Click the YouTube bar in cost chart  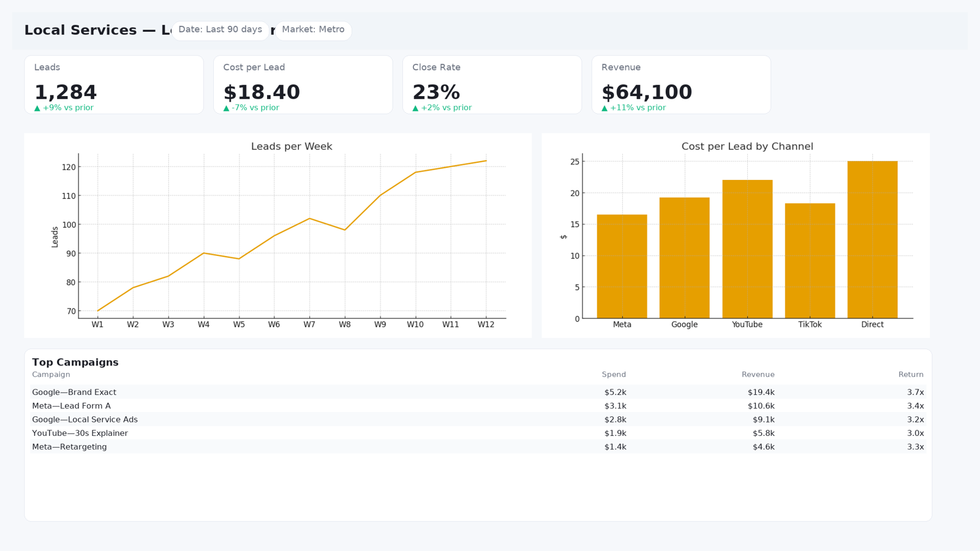(747, 249)
